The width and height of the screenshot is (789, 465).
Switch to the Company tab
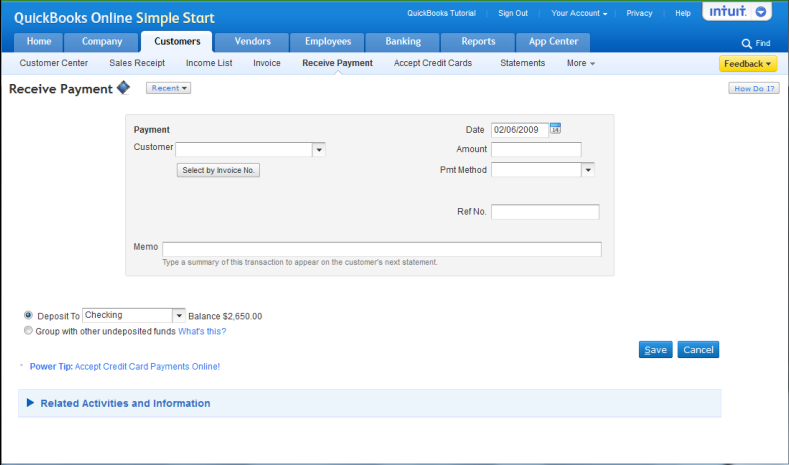(102, 42)
